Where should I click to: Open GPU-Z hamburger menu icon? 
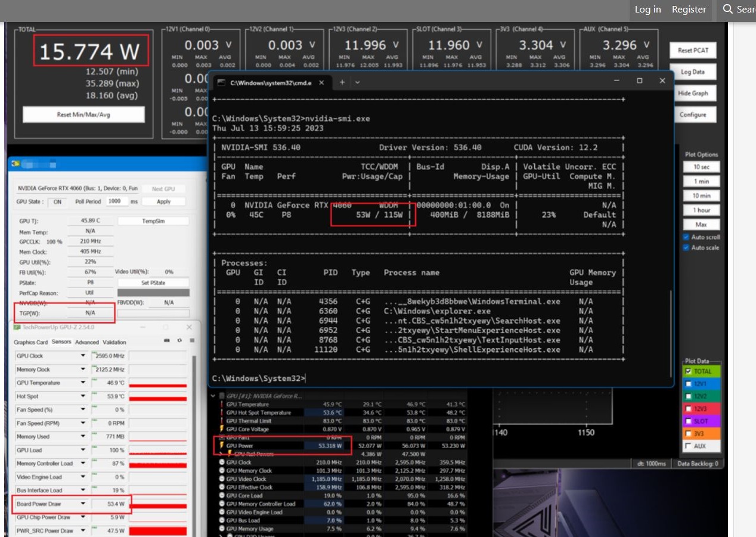pos(191,342)
